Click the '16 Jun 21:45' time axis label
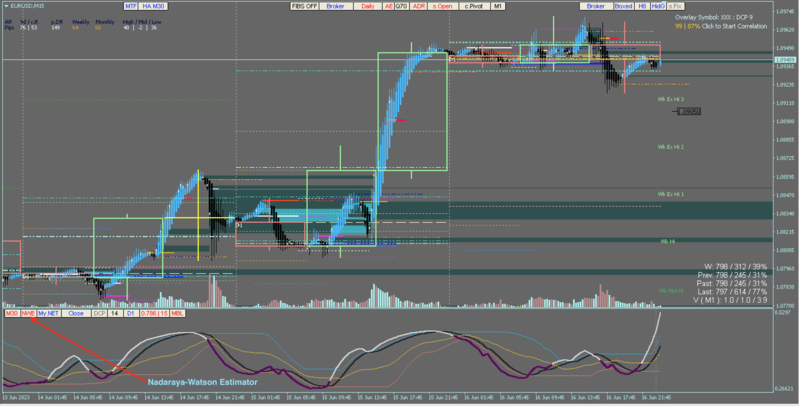The height and width of the screenshot is (406, 799). pyautogui.click(x=656, y=397)
